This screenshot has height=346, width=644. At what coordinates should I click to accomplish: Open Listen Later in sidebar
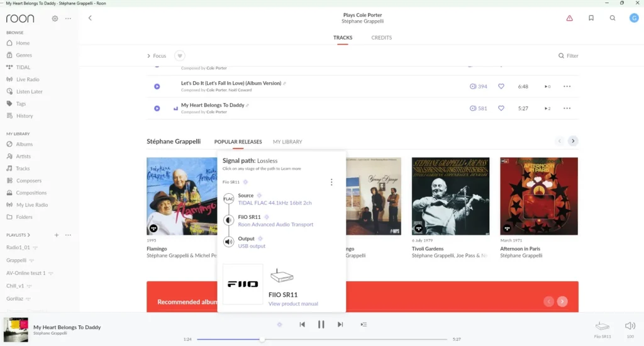25,92
